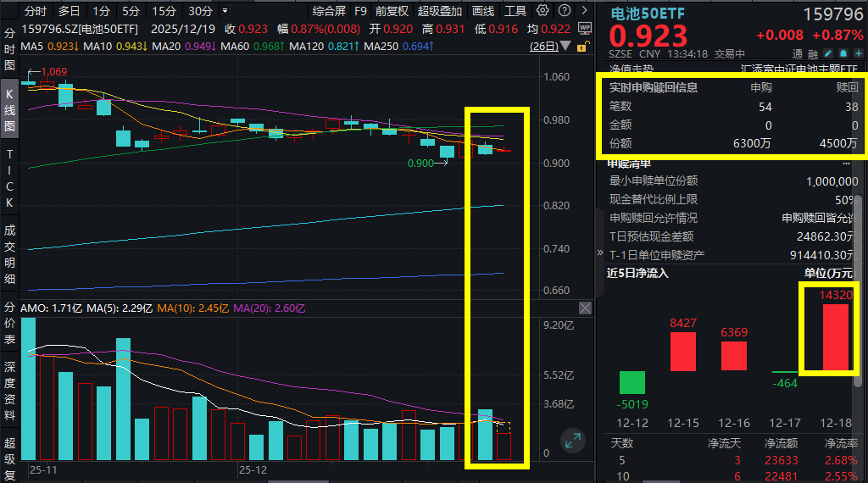Click the F9 button
Viewport: 868px width, 483px height.
point(360,11)
